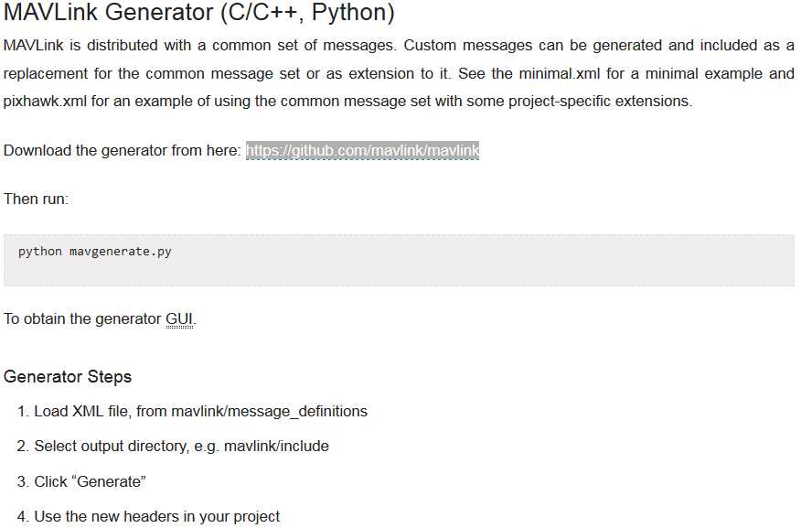
Task: Select step 4 'Use the new headers' item
Action: pos(156,516)
